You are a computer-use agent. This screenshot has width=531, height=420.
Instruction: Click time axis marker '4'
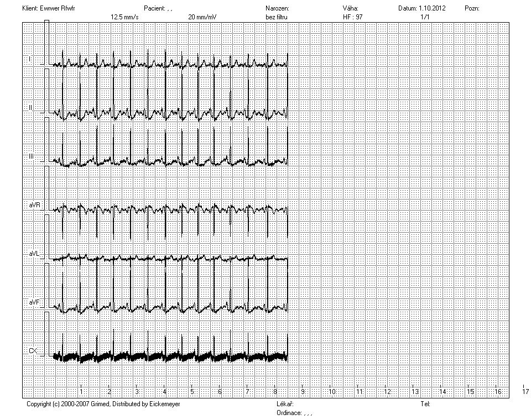pos(165,392)
